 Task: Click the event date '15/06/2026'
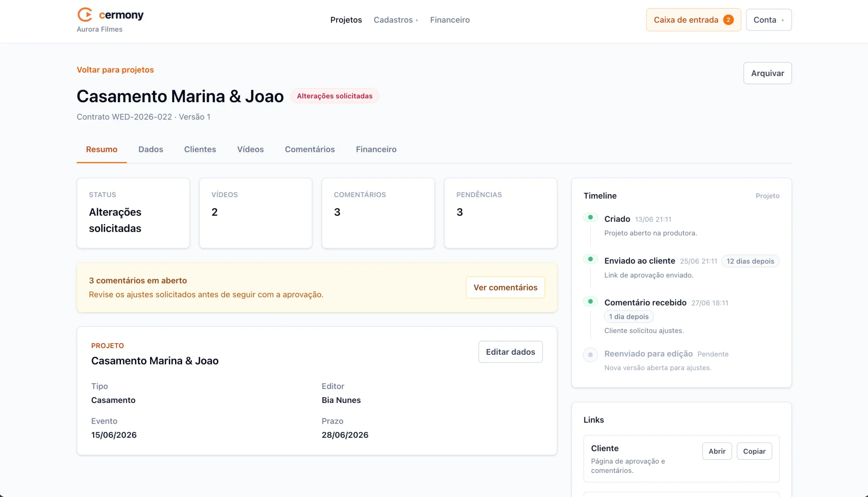(x=114, y=435)
